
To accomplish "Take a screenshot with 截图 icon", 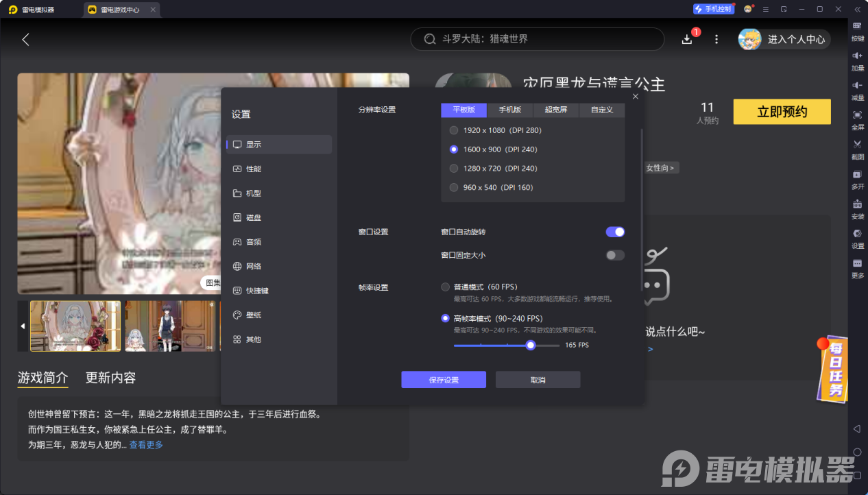I will click(x=858, y=144).
